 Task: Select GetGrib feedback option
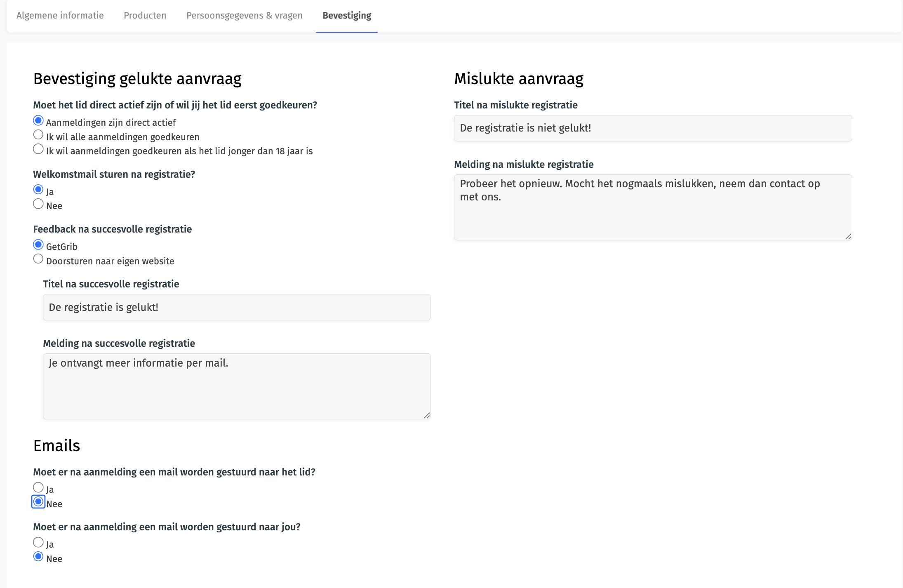pyautogui.click(x=38, y=245)
